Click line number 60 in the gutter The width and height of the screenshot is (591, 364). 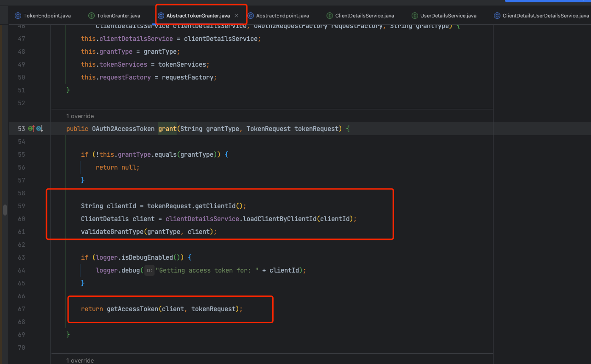click(22, 219)
